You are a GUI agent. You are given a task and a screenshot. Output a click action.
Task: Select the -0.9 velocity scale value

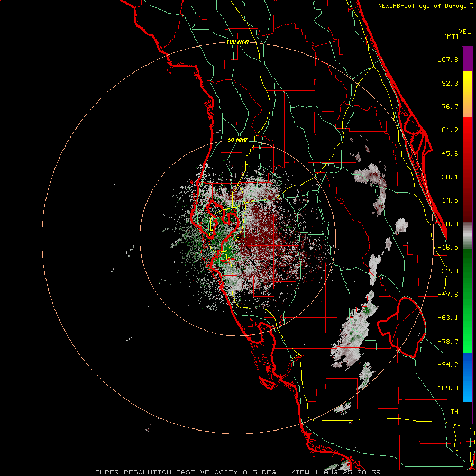click(450, 224)
